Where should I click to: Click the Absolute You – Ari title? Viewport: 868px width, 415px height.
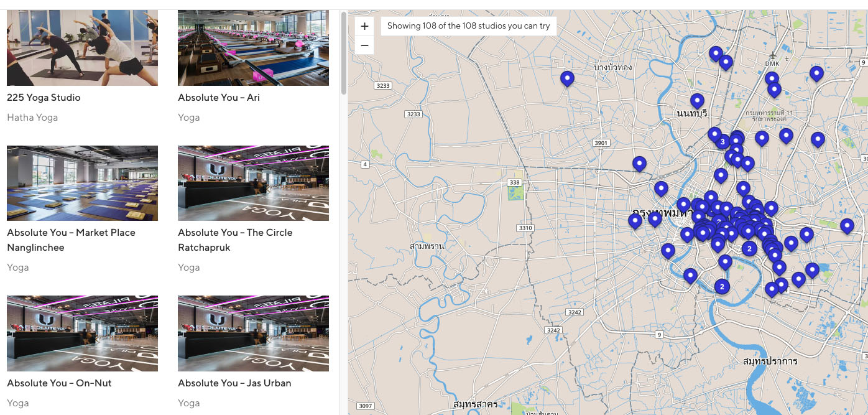tap(219, 98)
